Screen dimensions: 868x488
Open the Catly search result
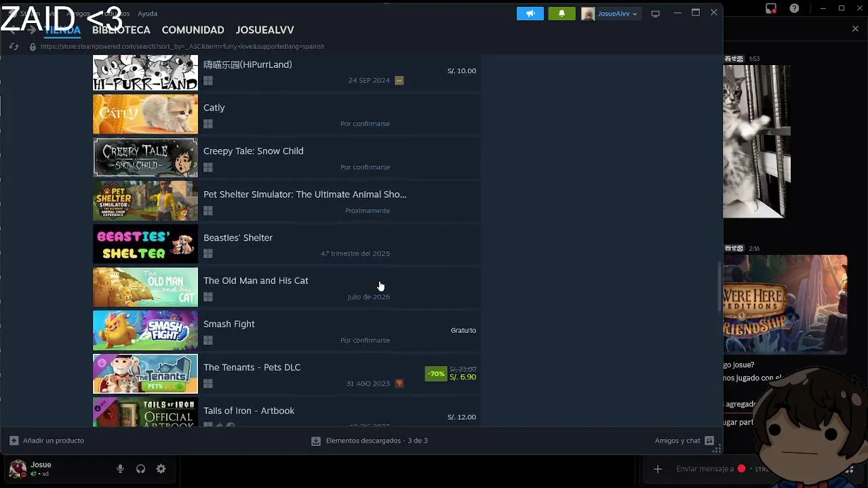coord(286,115)
